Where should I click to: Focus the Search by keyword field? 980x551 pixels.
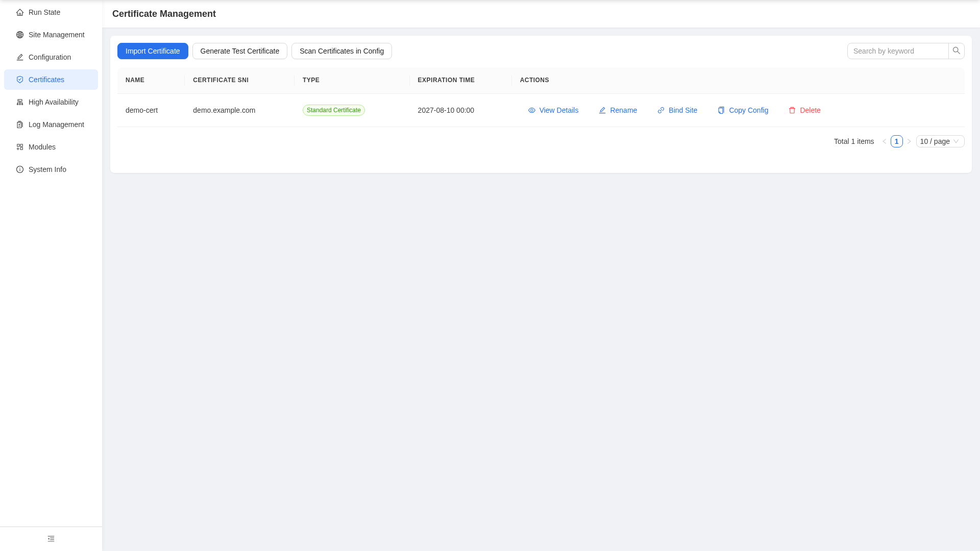click(898, 51)
